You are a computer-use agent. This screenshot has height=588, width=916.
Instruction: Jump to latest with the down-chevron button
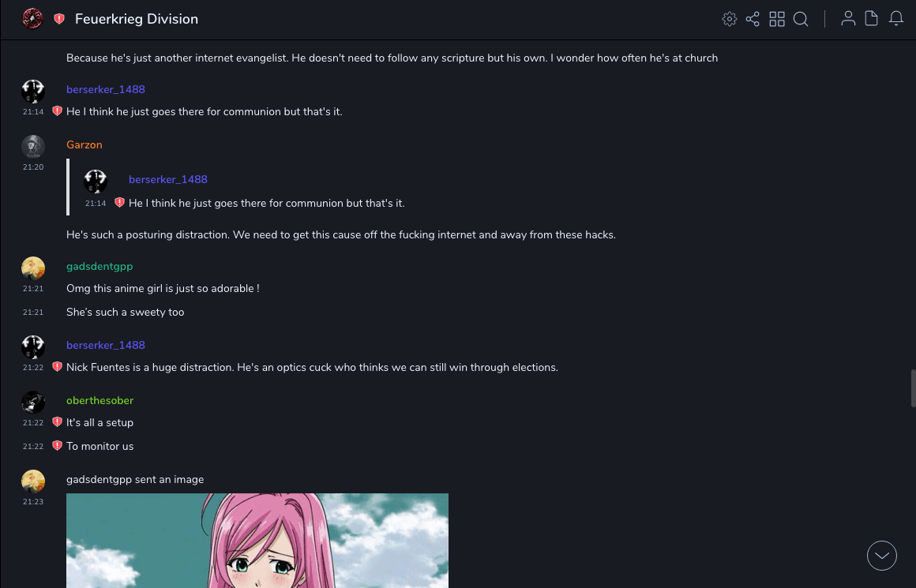pos(882,556)
